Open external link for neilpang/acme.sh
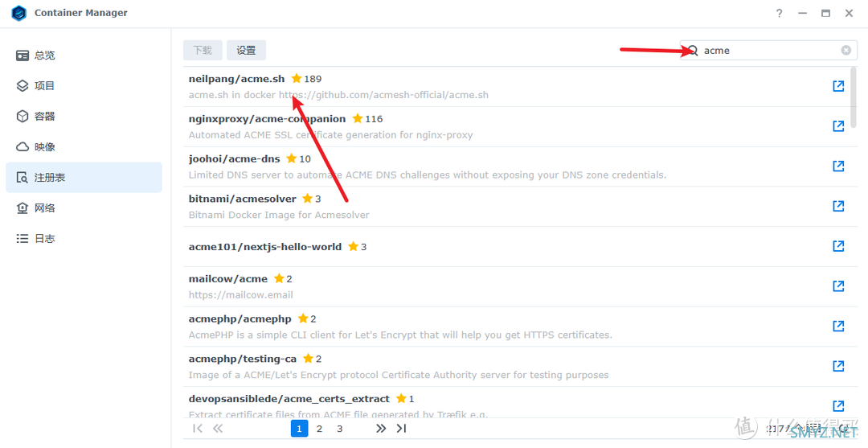 pos(838,86)
